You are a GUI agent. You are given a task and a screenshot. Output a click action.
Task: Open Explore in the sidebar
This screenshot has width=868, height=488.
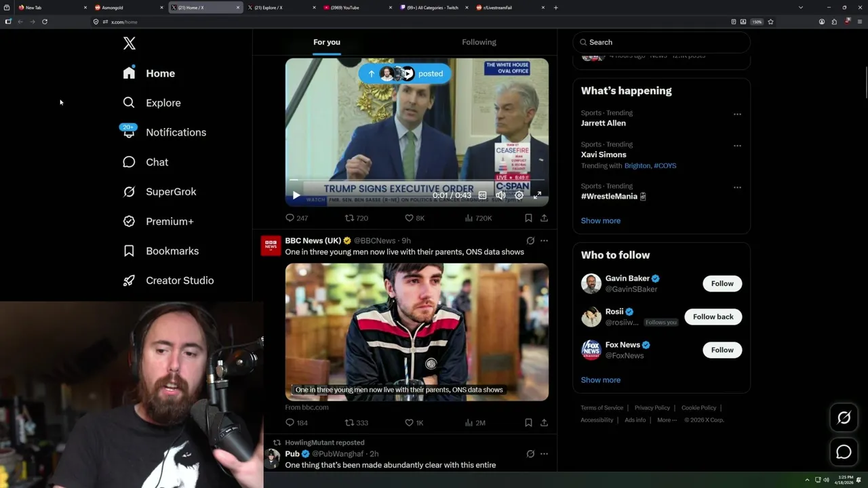(151, 103)
